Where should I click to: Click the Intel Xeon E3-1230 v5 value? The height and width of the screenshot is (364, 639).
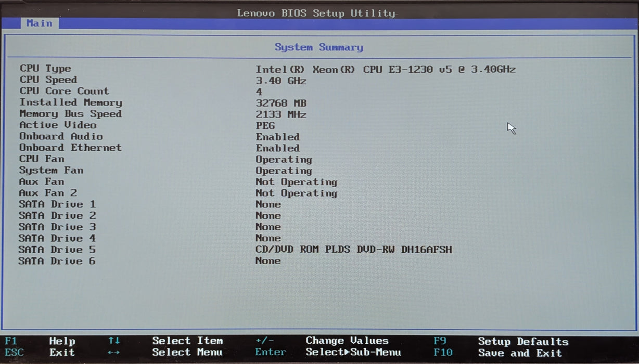click(x=386, y=69)
